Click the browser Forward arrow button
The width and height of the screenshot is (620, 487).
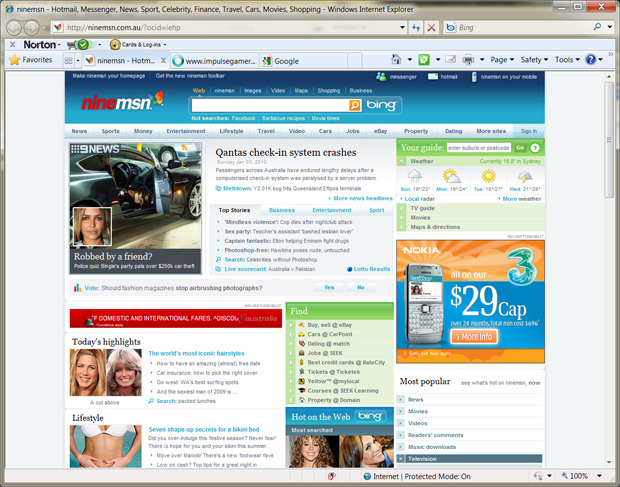click(x=31, y=28)
